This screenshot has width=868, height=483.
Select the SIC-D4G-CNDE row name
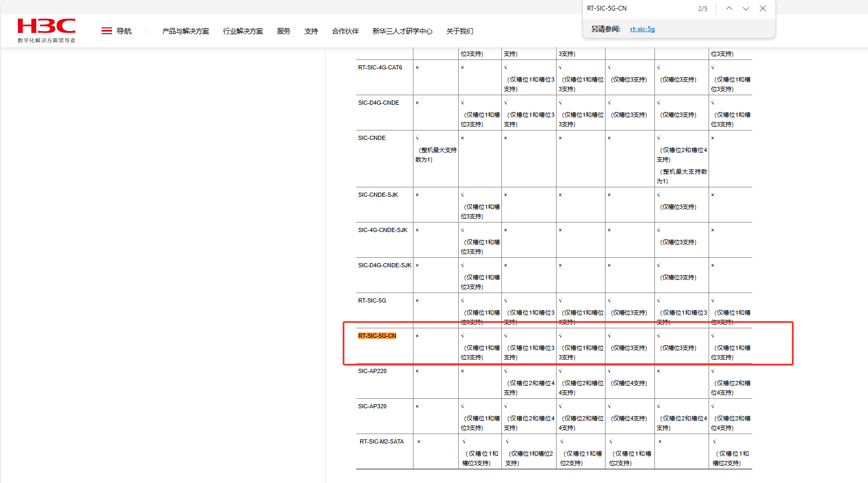(378, 103)
